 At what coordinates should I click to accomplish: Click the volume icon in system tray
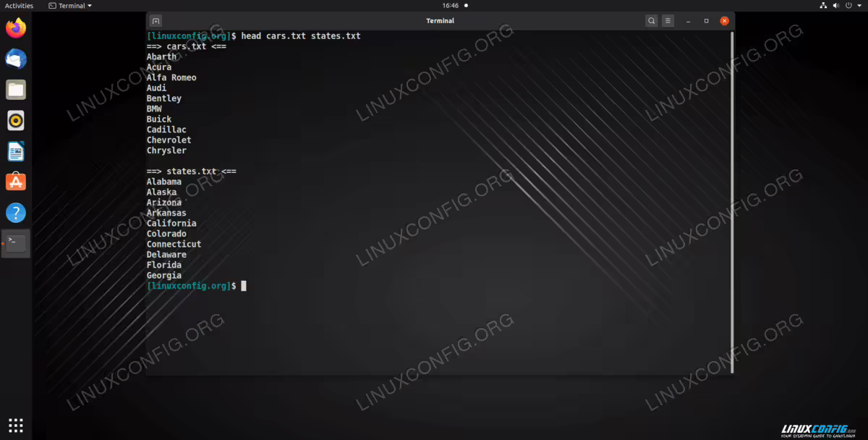836,5
